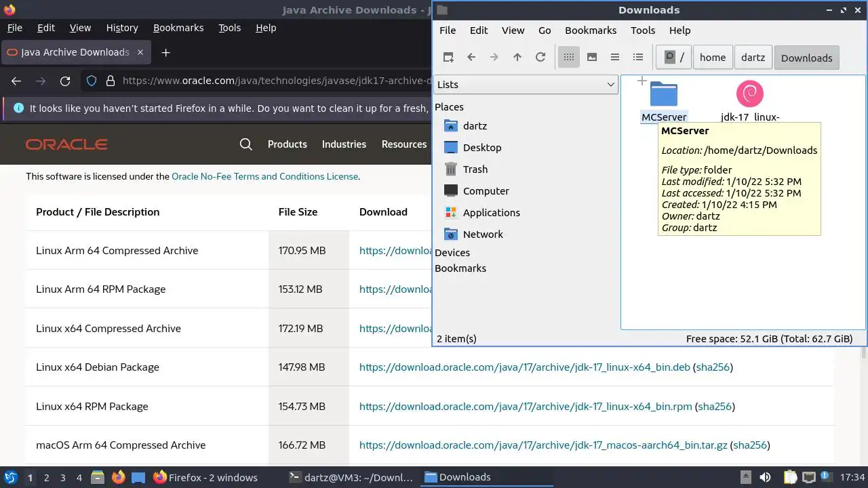868x488 pixels.
Task: Download the jdk-17_linux-x64_bin.deb link
Action: pyautogui.click(x=525, y=367)
